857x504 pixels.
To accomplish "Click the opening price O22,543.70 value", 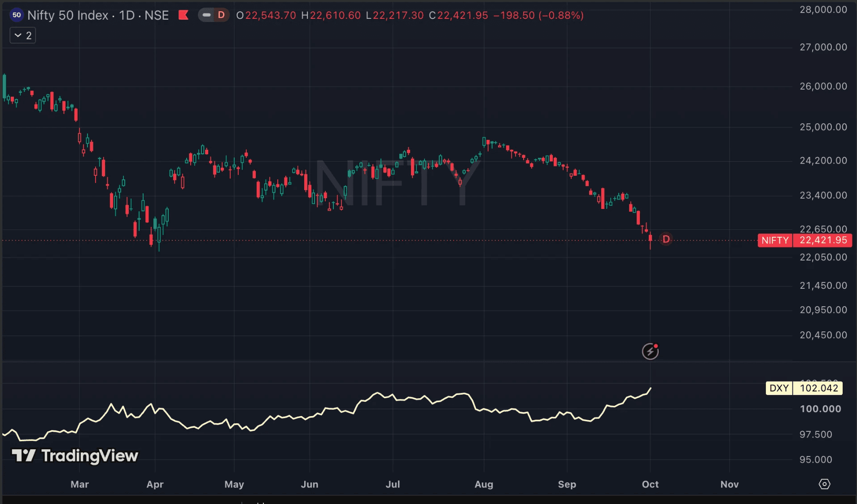I will pyautogui.click(x=266, y=15).
